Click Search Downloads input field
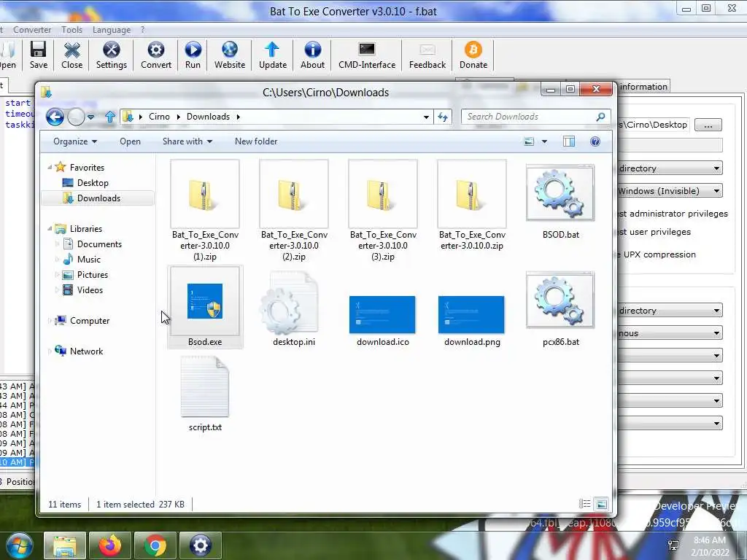This screenshot has width=747, height=560. (x=529, y=117)
